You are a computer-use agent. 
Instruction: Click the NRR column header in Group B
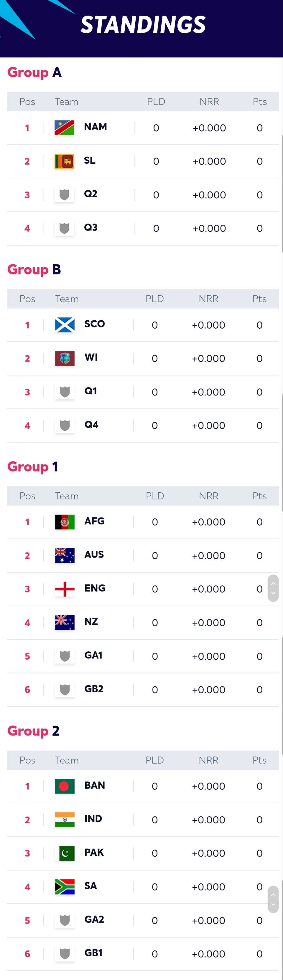(208, 299)
